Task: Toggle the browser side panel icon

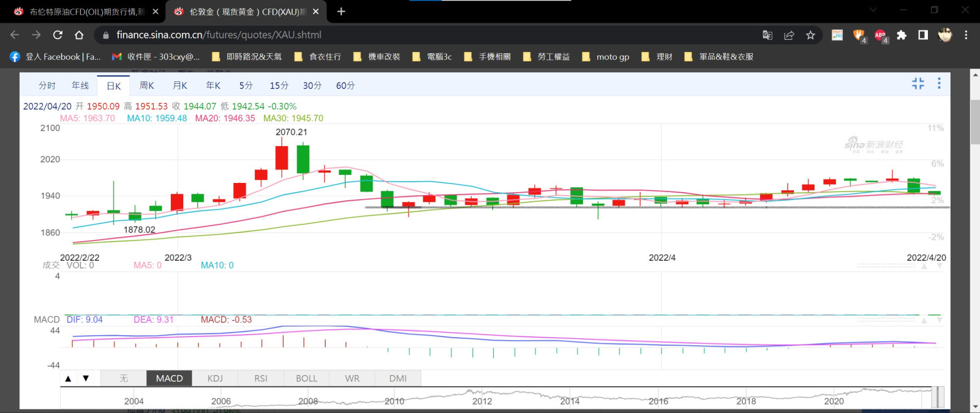Action: pos(923,35)
